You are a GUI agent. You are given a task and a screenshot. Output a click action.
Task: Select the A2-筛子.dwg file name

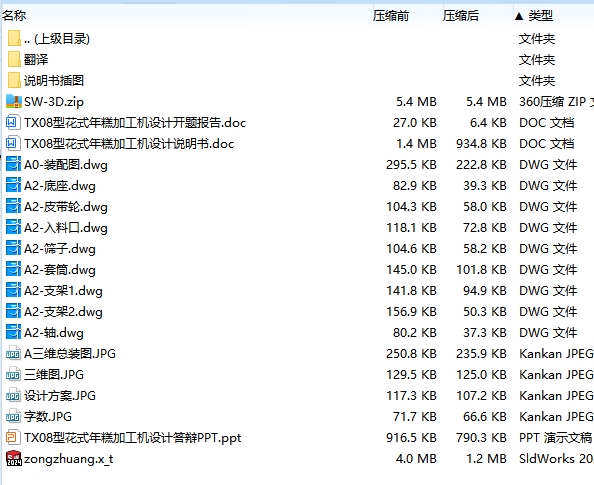point(60,249)
